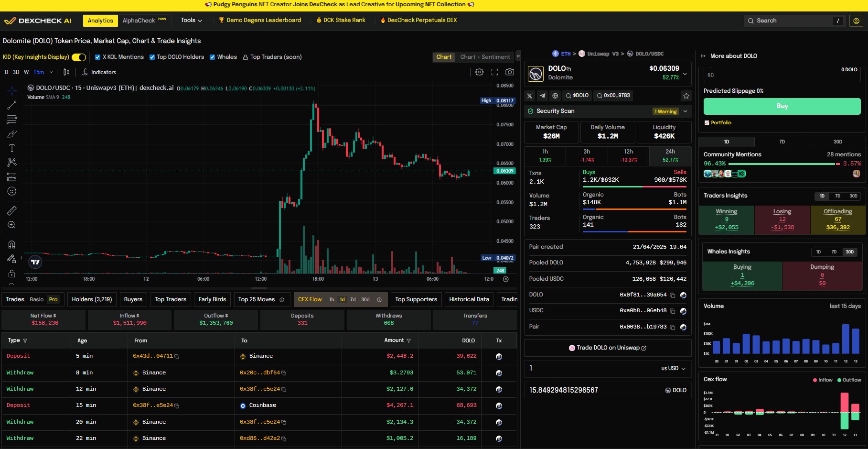Take chart snapshot with camera icon

click(x=510, y=72)
